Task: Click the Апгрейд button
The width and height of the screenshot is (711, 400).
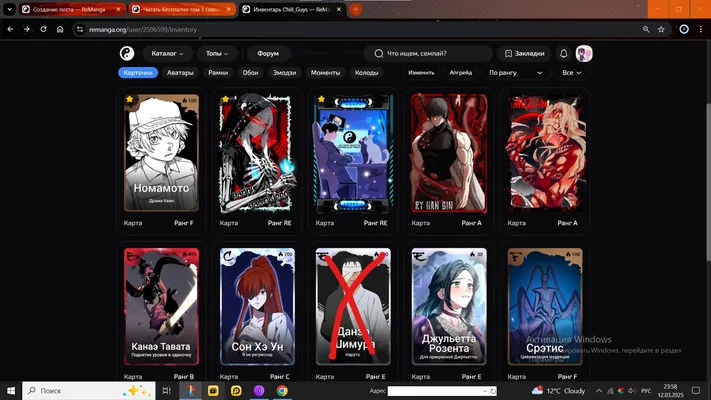Action: coord(461,73)
